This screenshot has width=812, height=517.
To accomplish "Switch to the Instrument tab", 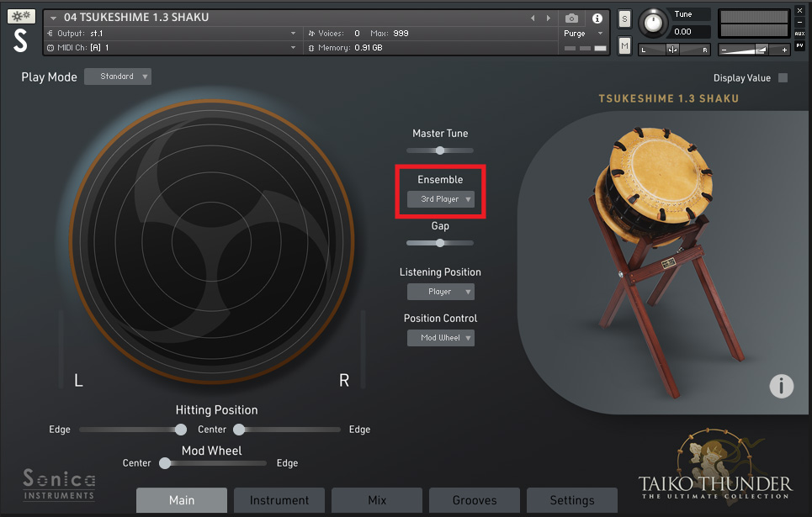I will coord(279,500).
